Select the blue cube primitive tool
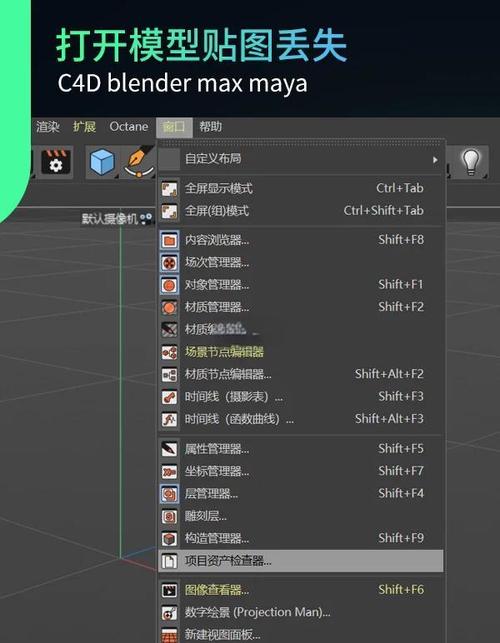 click(102, 162)
